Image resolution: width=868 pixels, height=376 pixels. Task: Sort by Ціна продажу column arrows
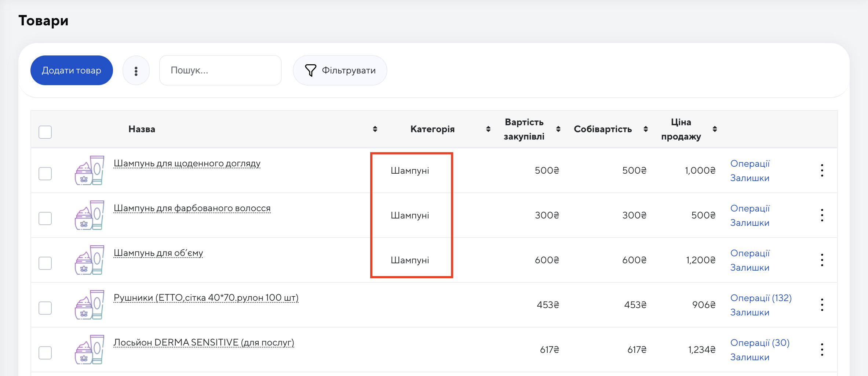(x=715, y=129)
